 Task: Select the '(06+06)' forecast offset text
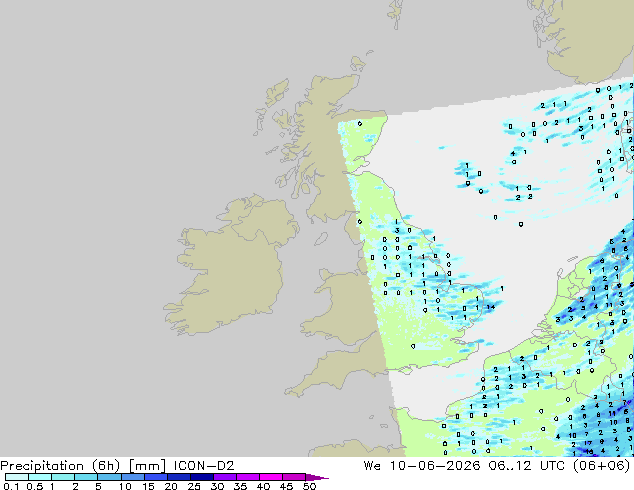click(604, 465)
